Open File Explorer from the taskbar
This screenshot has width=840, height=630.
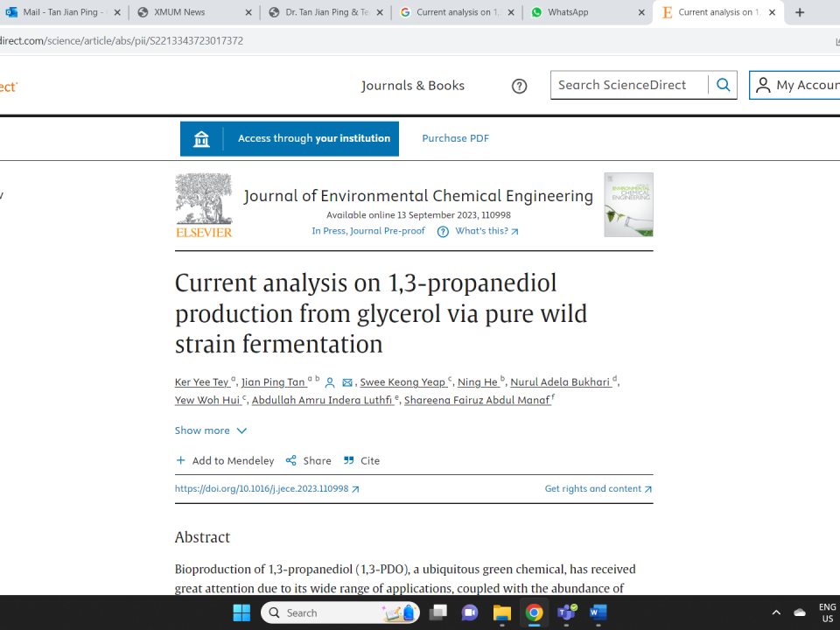tap(502, 612)
